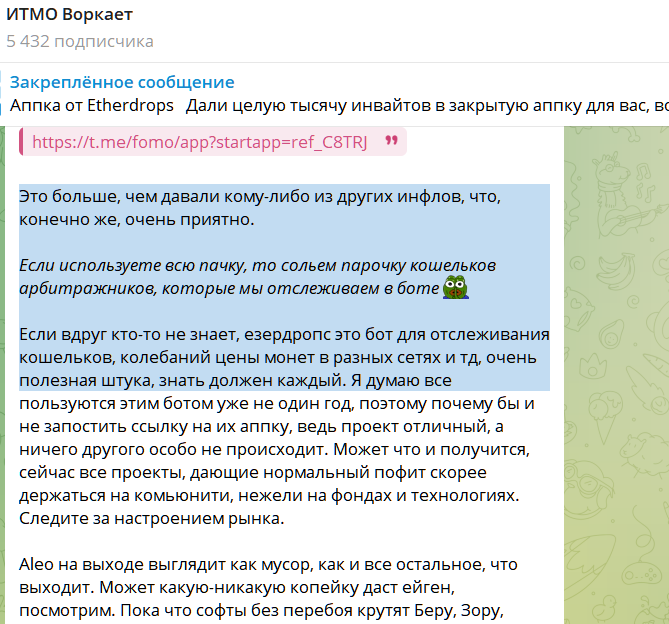Click the blue pinned message indicator bar

coord(1,94)
